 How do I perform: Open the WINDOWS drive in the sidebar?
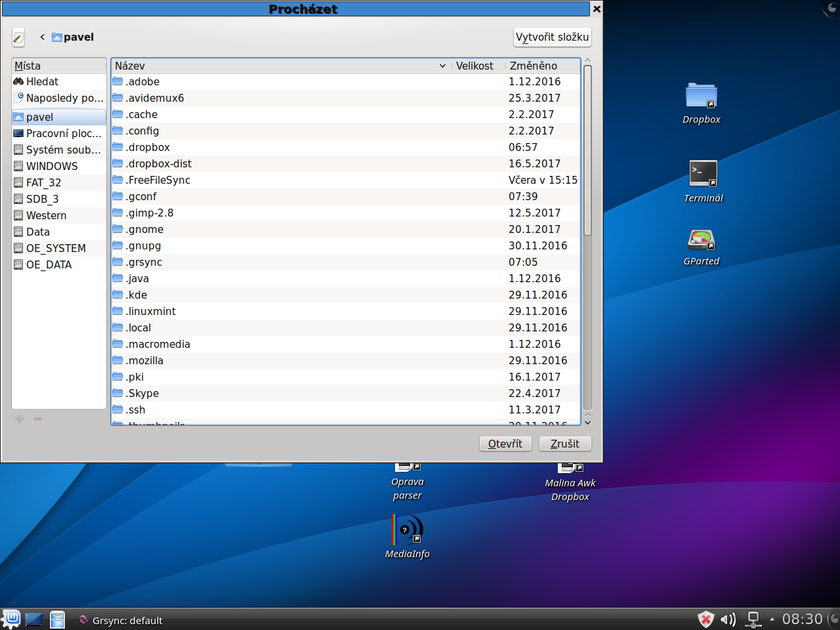tap(59, 166)
